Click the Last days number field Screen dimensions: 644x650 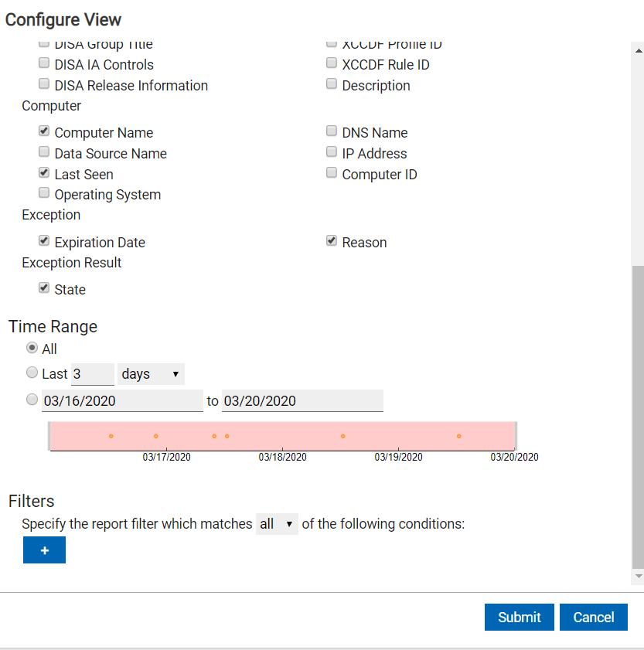tap(92, 374)
